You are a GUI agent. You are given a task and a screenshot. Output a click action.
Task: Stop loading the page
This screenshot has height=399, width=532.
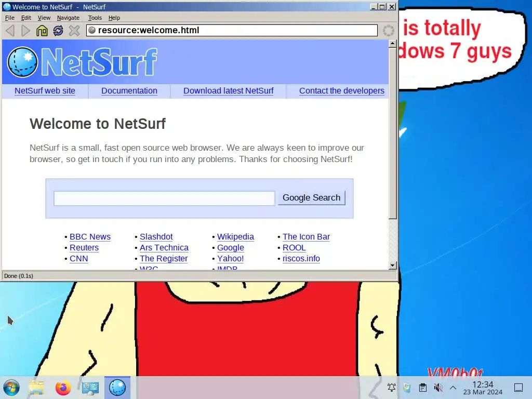click(x=74, y=31)
